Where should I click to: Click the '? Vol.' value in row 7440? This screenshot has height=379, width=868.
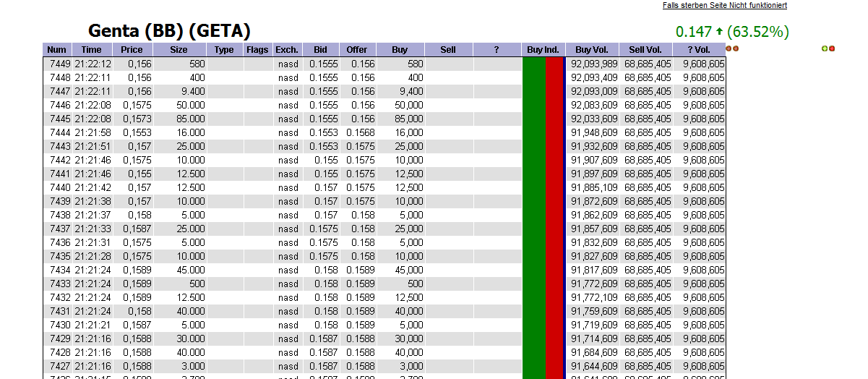(704, 187)
